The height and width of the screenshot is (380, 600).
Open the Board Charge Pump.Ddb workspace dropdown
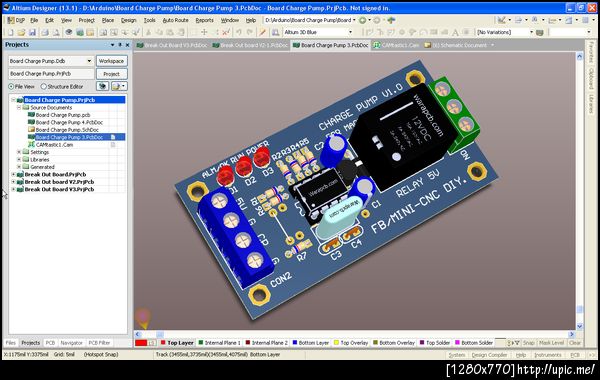tap(89, 61)
